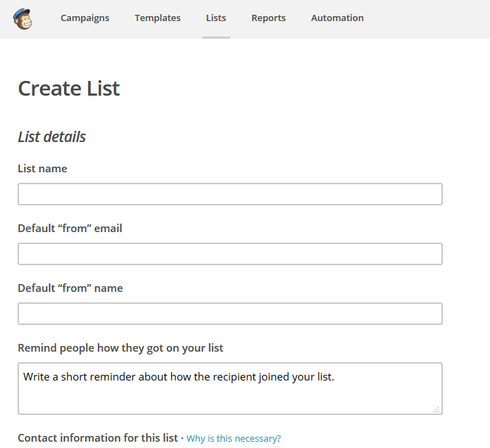The image size is (490, 448).
Task: Open the "Why is this necessary?" link
Action: [234, 439]
